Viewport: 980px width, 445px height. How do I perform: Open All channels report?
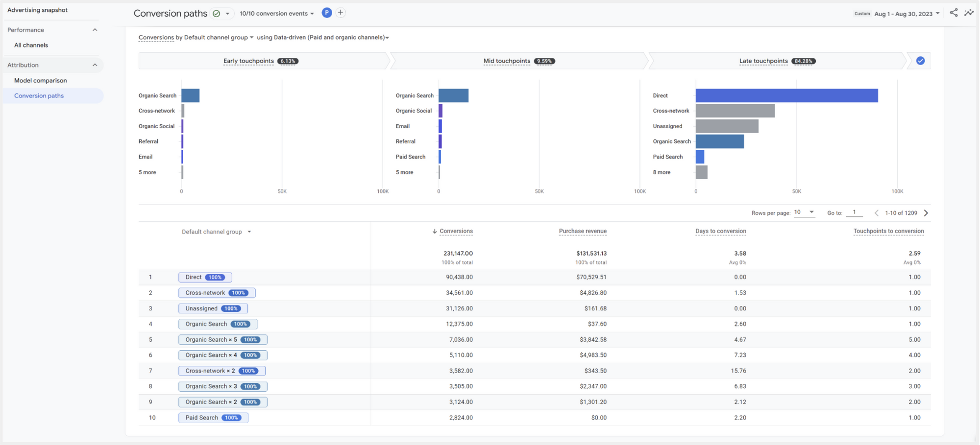pos(31,45)
